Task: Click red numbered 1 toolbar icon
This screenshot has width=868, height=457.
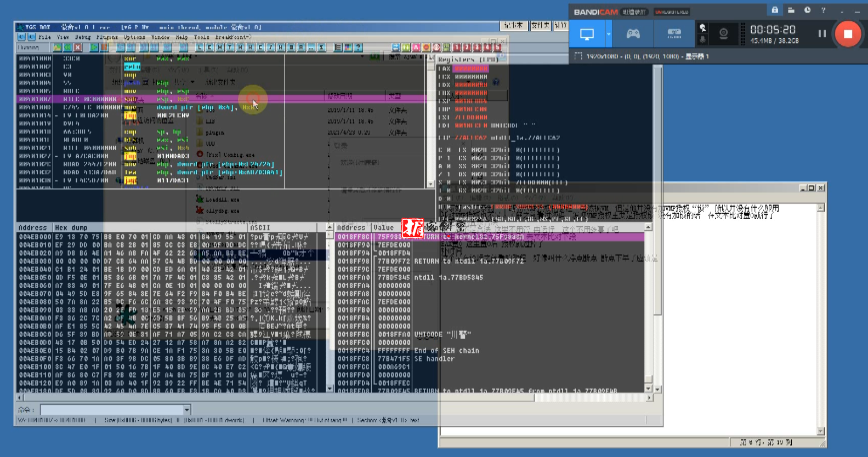Action: [457, 48]
